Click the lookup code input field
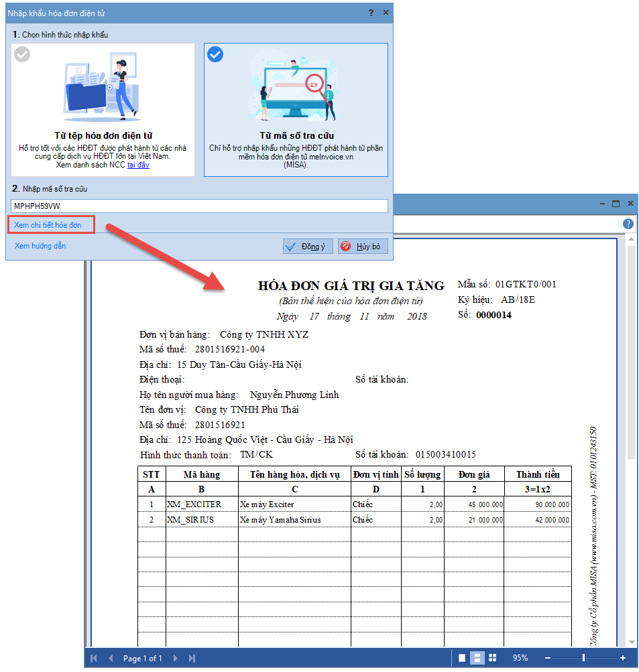Screen dimensions: 639x672 click(199, 206)
